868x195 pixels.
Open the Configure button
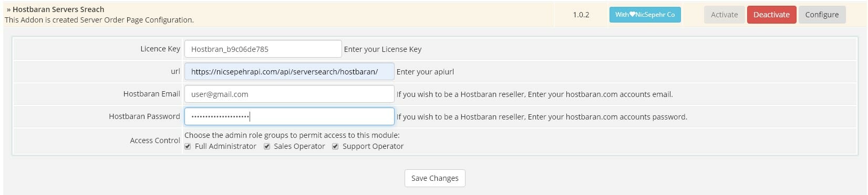822,15
